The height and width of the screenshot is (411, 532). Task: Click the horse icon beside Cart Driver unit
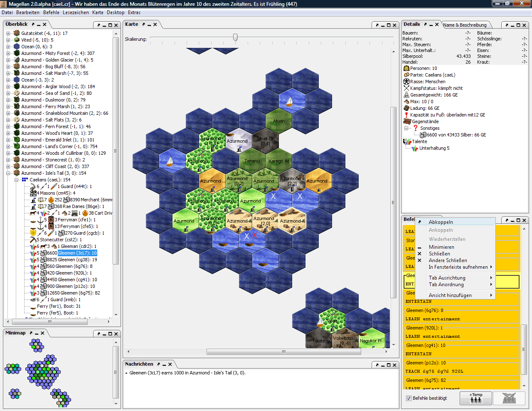(32, 213)
